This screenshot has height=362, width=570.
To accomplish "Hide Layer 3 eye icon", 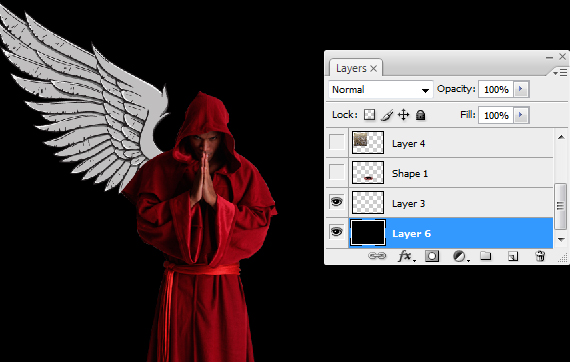I will 337,202.
